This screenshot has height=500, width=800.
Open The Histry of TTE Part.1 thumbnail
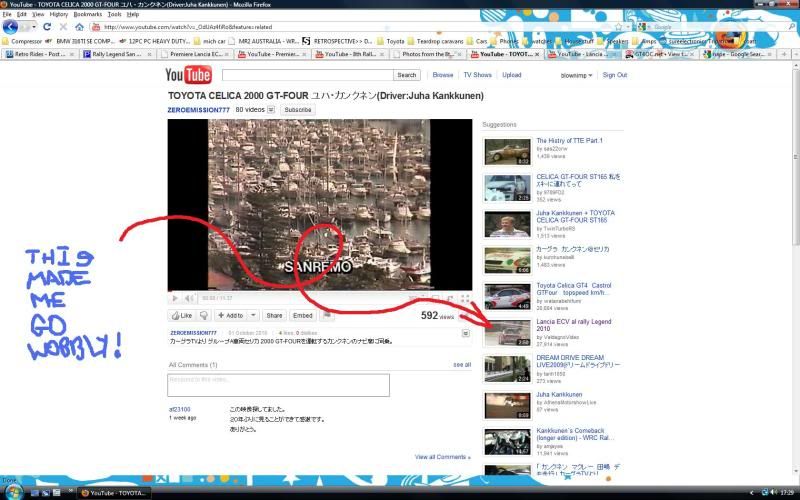507,152
